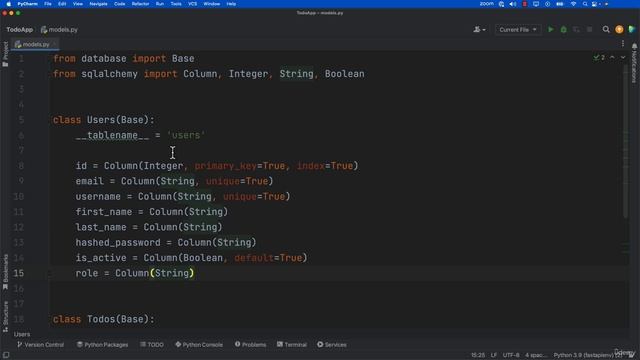Click the __tablename__ assignment on line 6
This screenshot has width=640, height=360.
(140, 135)
